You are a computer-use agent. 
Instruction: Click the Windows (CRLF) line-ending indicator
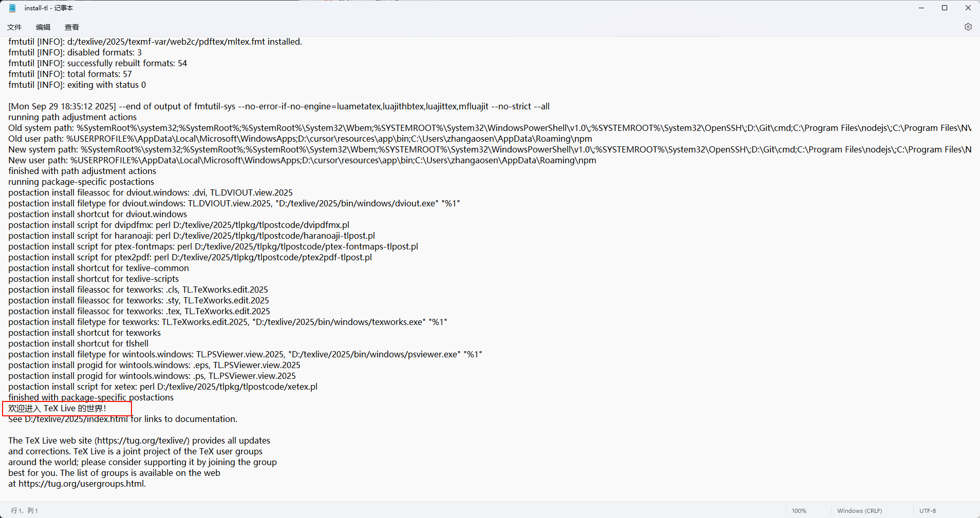point(859,510)
